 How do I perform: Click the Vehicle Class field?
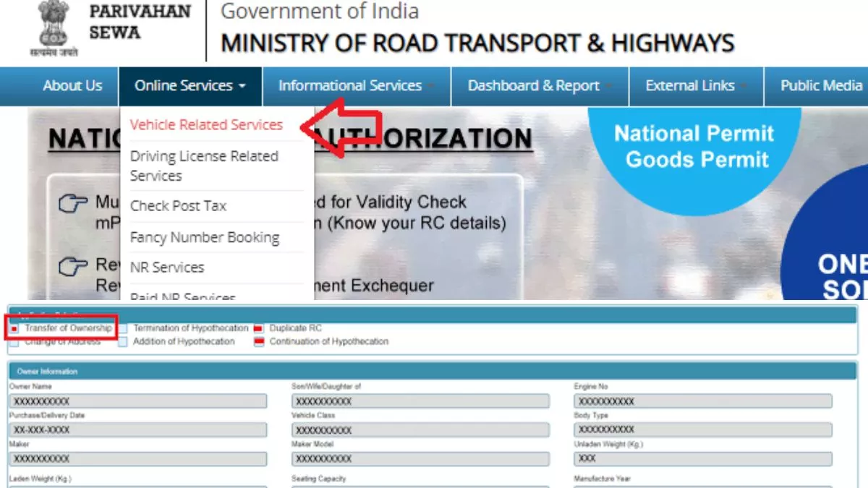coord(420,430)
